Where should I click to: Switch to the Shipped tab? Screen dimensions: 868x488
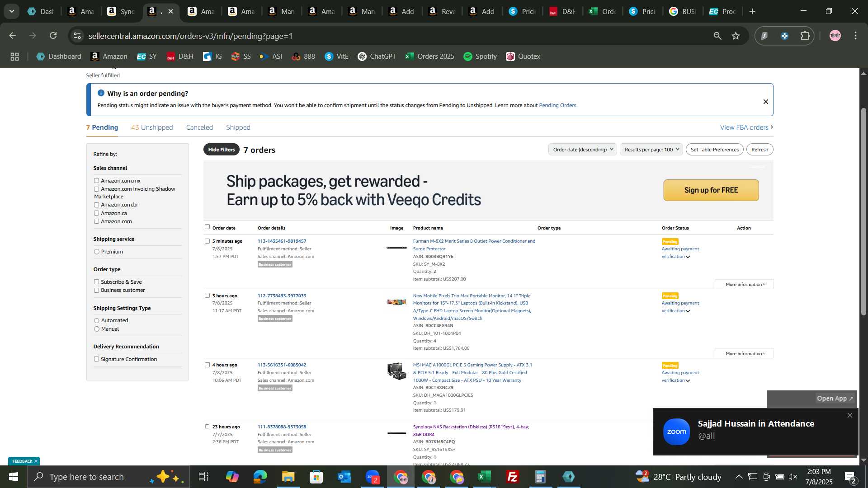[238, 127]
